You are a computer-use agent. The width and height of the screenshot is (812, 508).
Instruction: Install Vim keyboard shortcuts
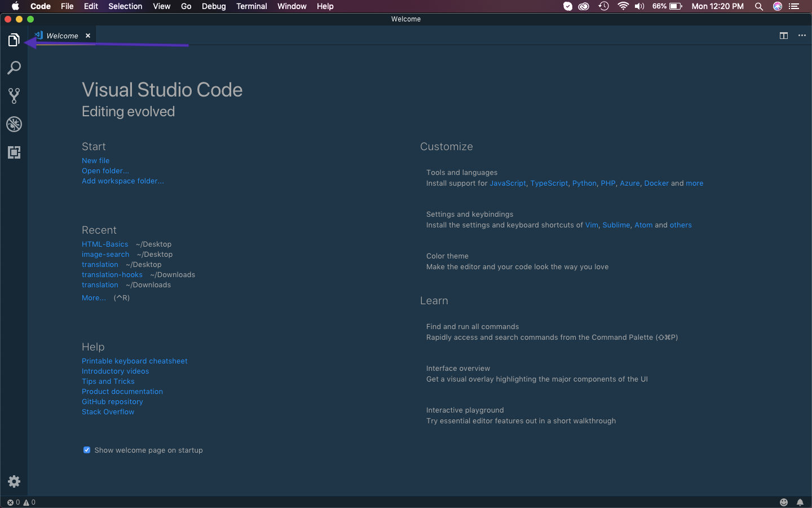[592, 225]
